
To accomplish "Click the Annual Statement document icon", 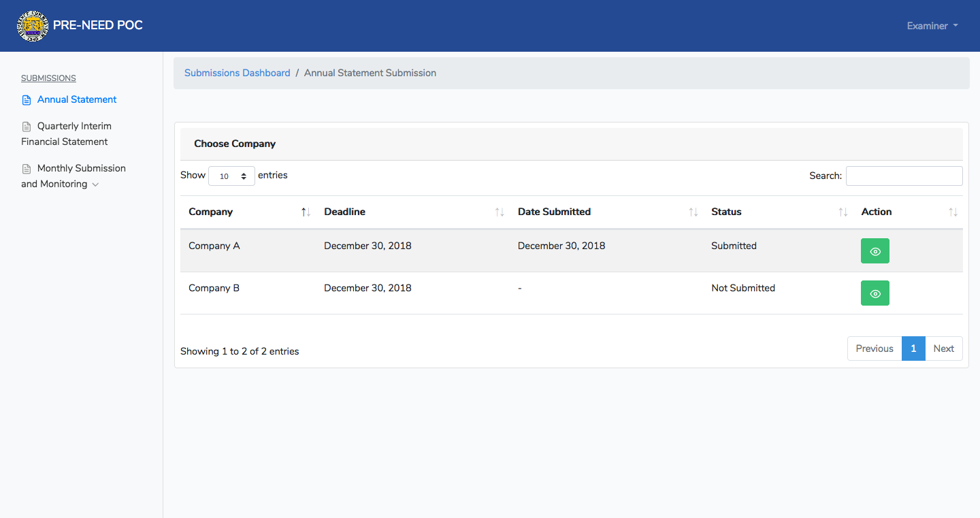I will (x=27, y=100).
